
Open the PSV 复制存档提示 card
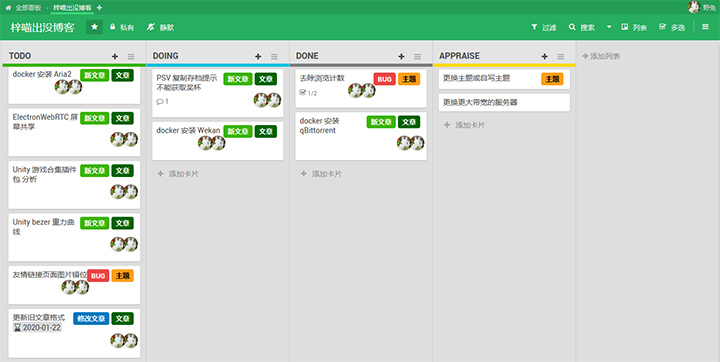(x=218, y=93)
